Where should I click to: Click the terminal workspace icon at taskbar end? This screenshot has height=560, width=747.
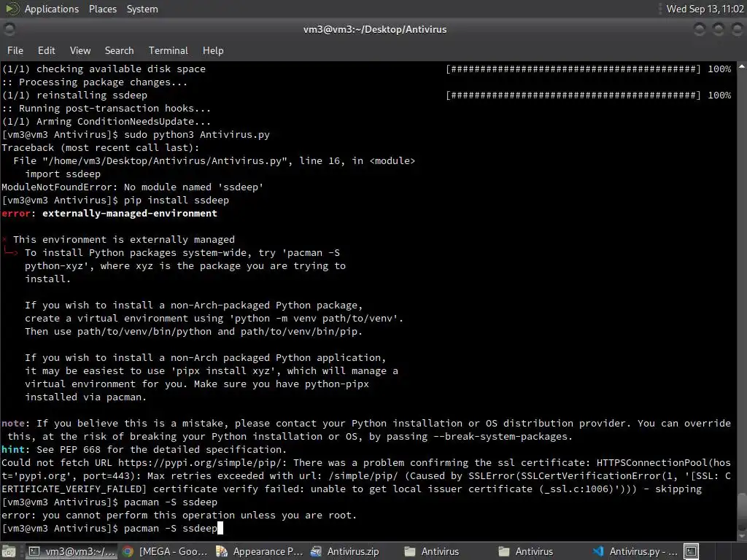coord(691,551)
